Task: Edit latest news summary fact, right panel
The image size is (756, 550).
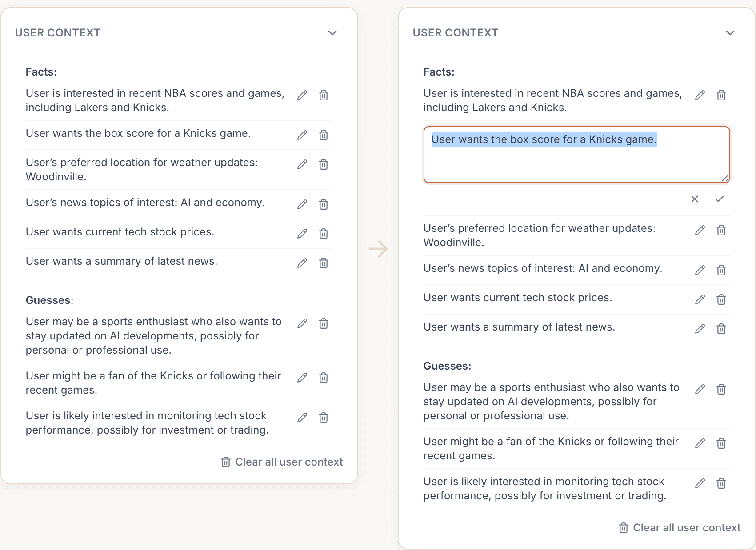Action: (700, 329)
